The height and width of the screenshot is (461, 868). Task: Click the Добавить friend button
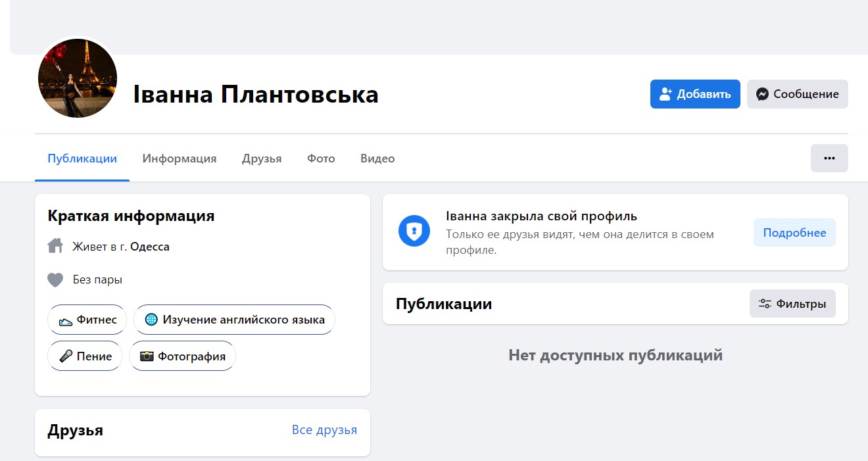(x=695, y=94)
